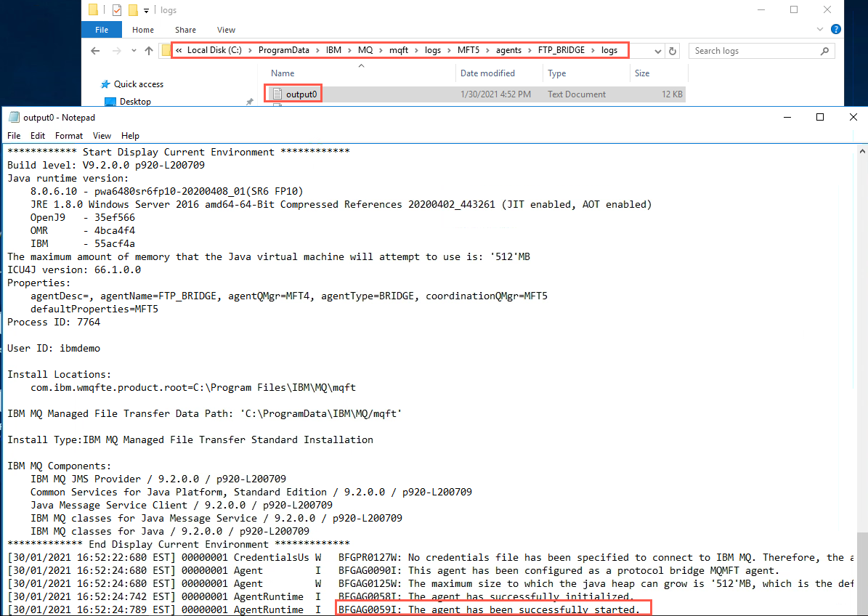Collapse the Explorer ribbon chevron
The height and width of the screenshot is (616, 868).
point(820,29)
